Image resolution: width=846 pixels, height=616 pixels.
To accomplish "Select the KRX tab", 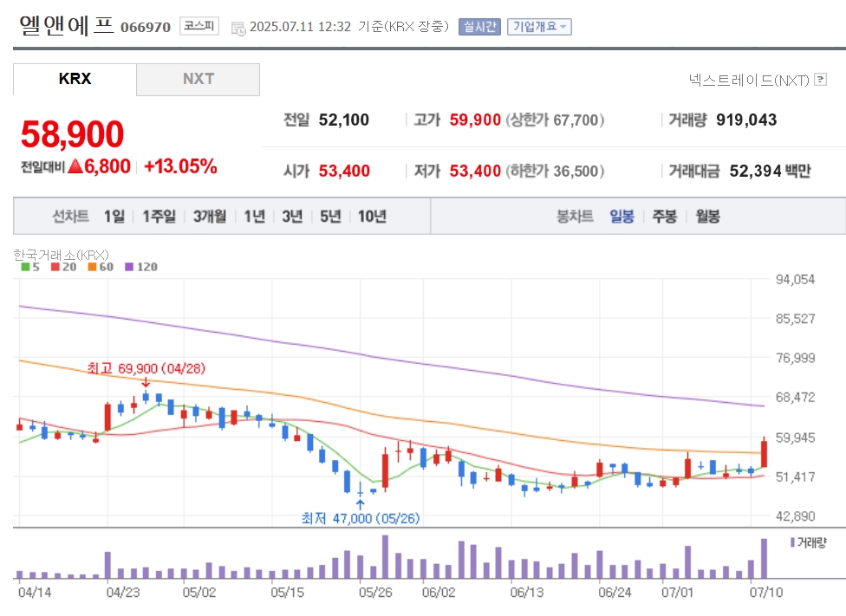I will point(75,80).
